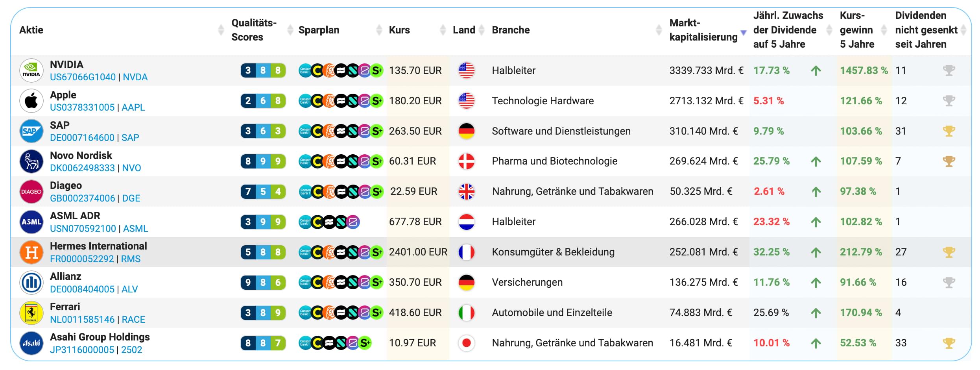980x370 pixels.
Task: Select the Ferrari logo thumbnail
Action: (x=31, y=313)
